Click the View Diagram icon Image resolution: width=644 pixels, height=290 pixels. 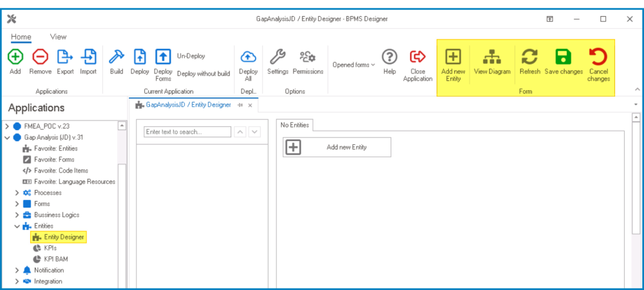point(491,57)
